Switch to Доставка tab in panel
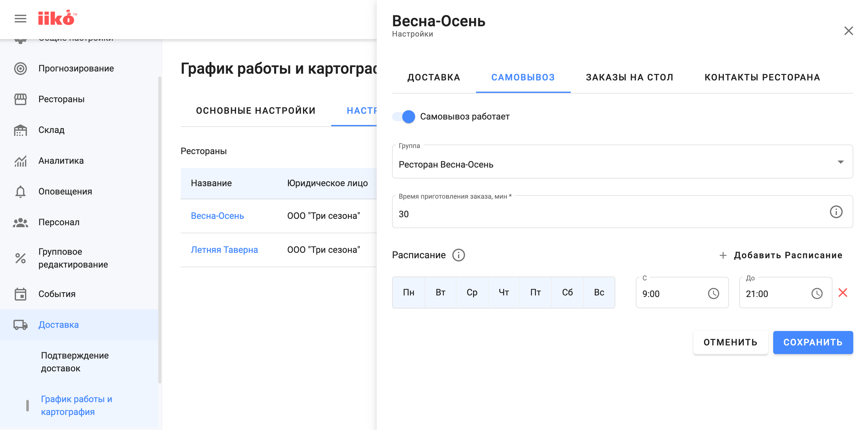This screenshot has height=430, width=868. click(x=434, y=78)
